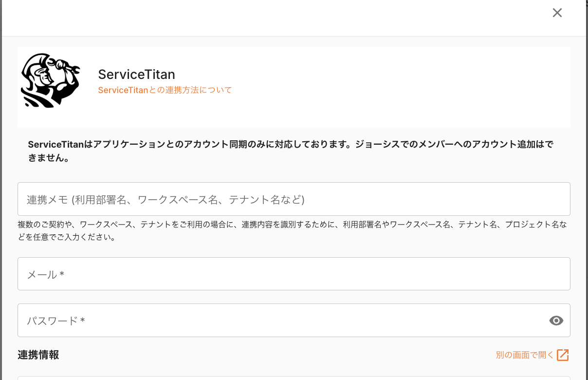Toggle password visibility eye icon

pyautogui.click(x=556, y=320)
